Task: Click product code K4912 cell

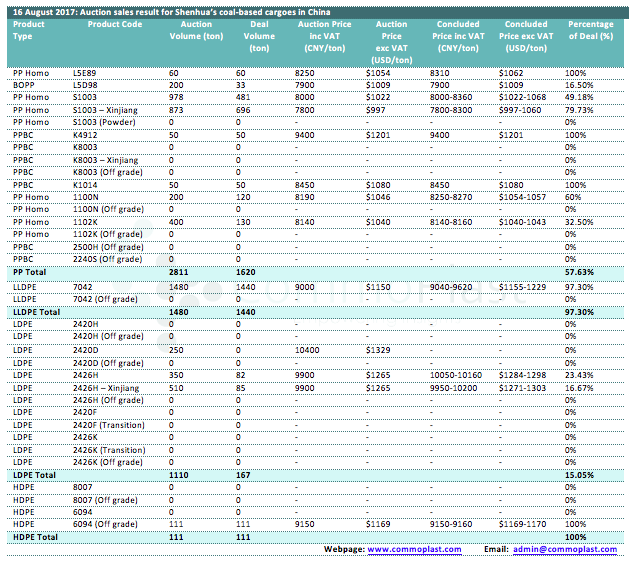Action: pos(86,134)
